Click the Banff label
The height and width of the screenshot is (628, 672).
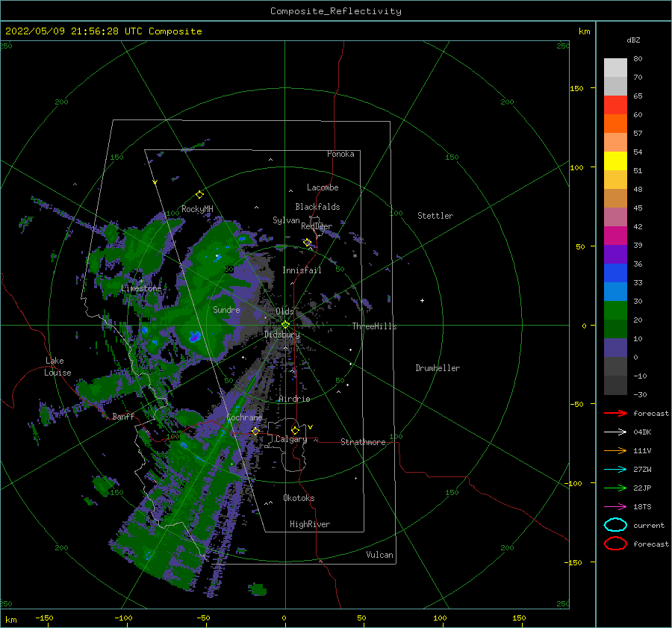click(x=123, y=416)
